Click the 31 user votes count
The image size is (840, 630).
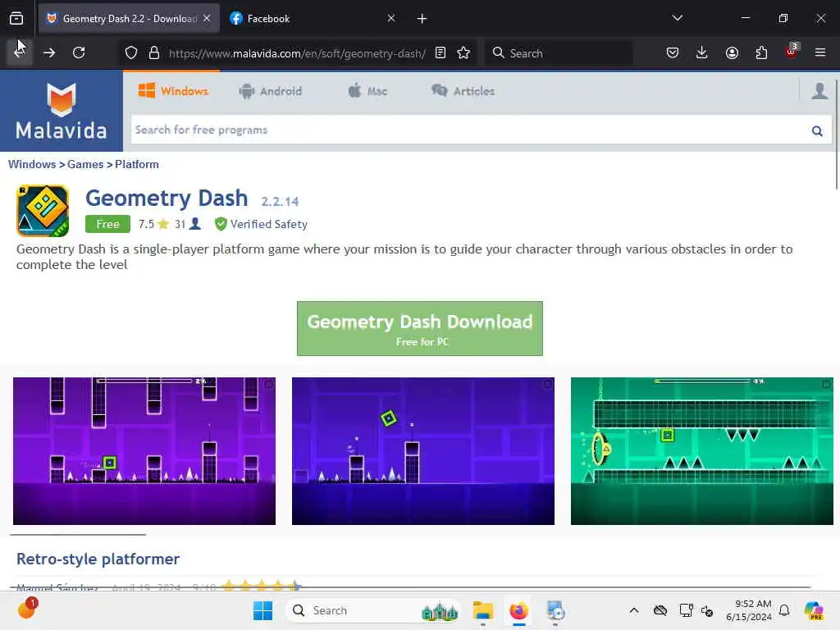coord(188,224)
